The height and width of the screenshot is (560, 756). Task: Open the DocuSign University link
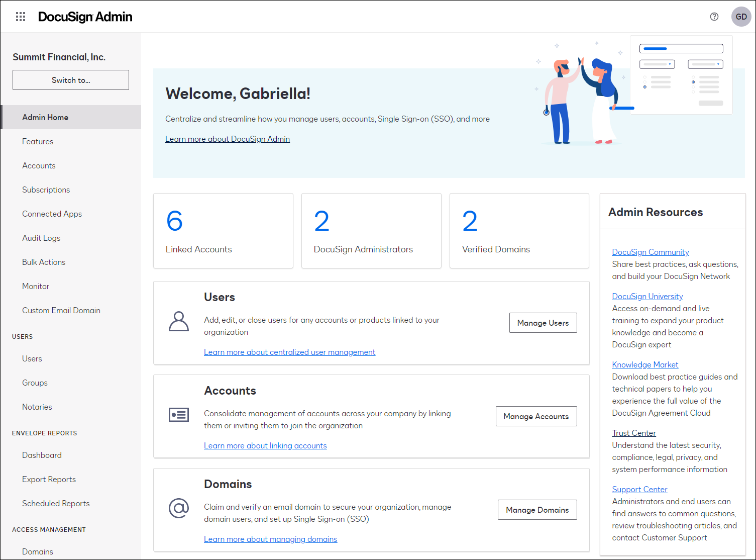click(647, 296)
